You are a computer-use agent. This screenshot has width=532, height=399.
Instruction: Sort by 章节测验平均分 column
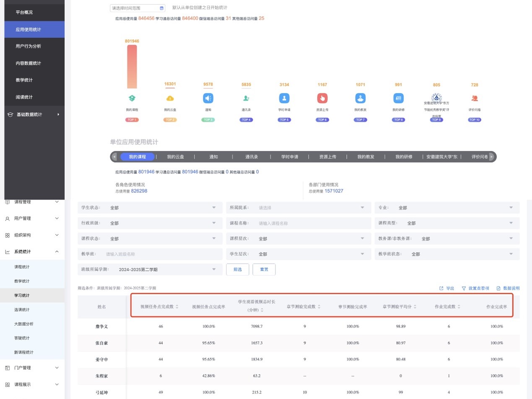click(415, 307)
